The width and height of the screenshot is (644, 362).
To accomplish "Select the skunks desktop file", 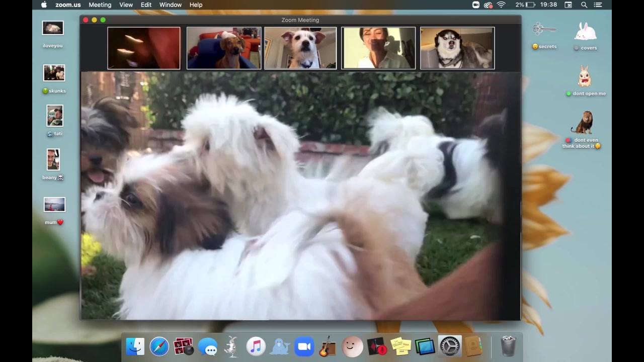I will point(54,79).
